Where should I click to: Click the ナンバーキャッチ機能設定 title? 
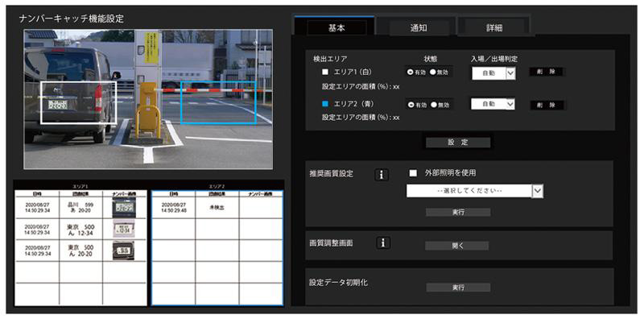pos(71,19)
